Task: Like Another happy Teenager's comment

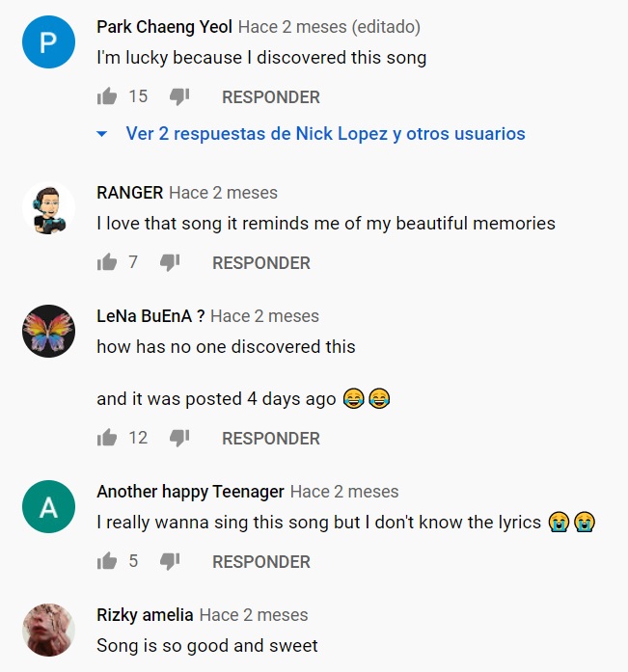Action: point(107,561)
